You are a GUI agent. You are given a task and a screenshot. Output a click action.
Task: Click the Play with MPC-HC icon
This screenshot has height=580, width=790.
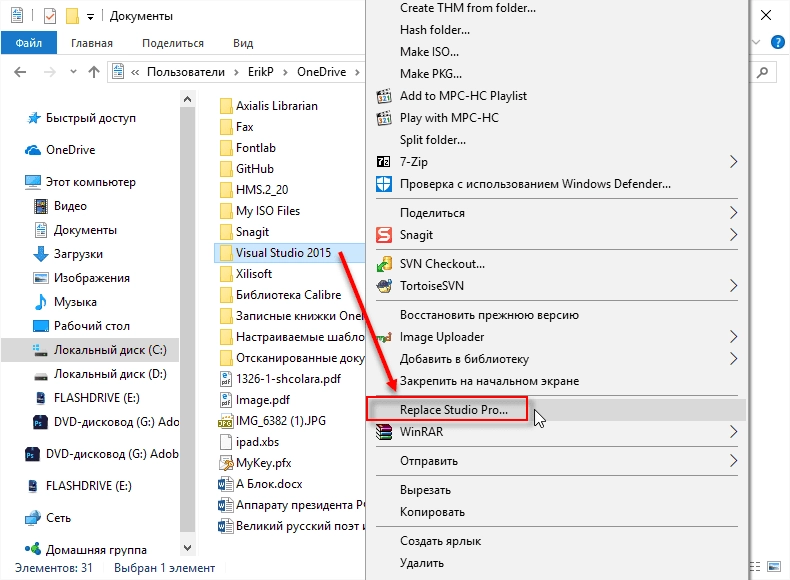tap(384, 118)
